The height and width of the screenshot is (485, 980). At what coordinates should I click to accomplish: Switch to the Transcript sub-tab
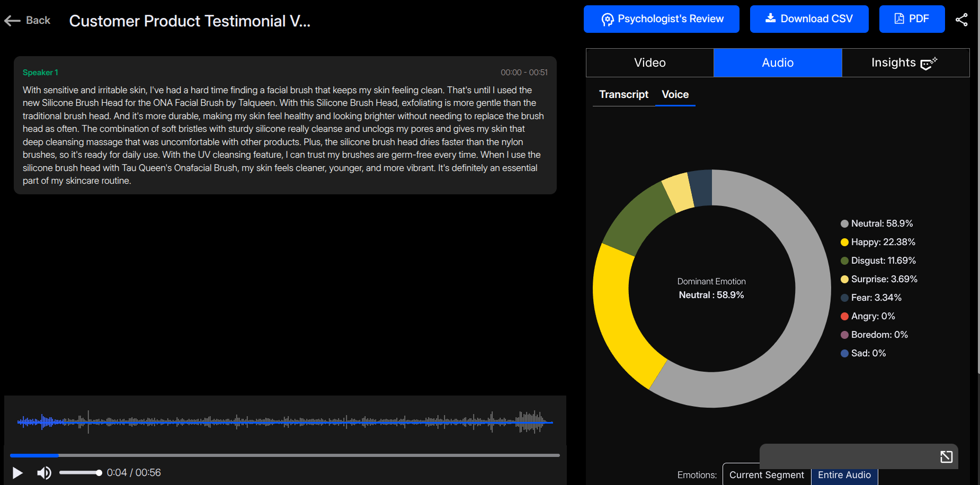[x=623, y=94]
